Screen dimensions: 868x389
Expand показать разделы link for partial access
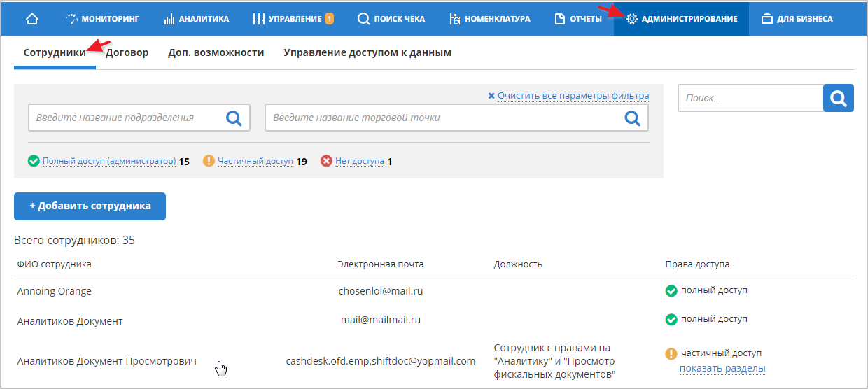click(x=722, y=369)
